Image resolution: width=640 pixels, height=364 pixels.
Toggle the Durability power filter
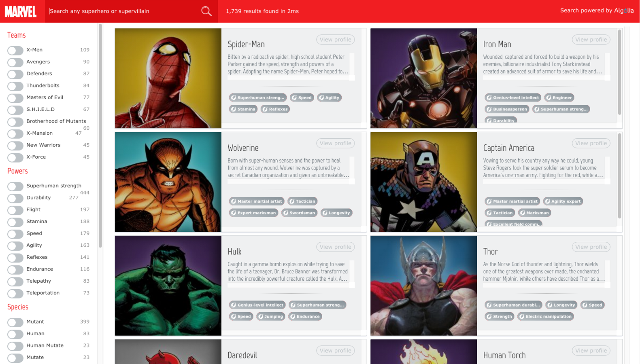pos(15,198)
